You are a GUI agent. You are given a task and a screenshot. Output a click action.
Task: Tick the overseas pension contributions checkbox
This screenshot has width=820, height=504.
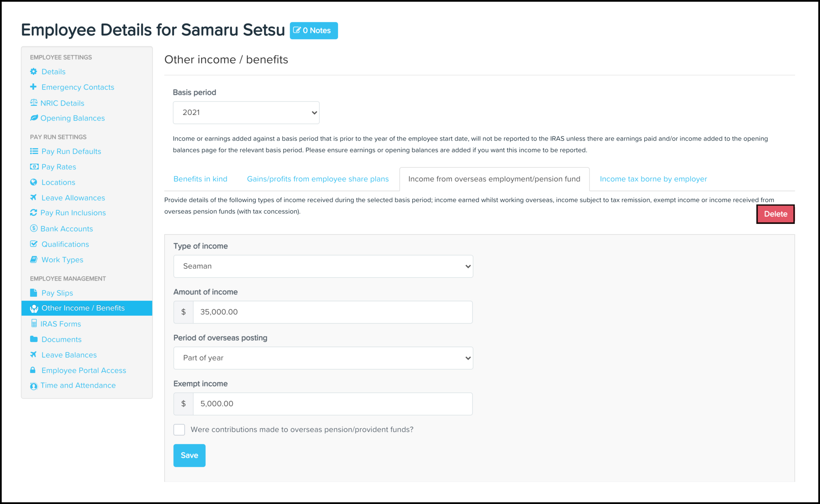point(179,429)
